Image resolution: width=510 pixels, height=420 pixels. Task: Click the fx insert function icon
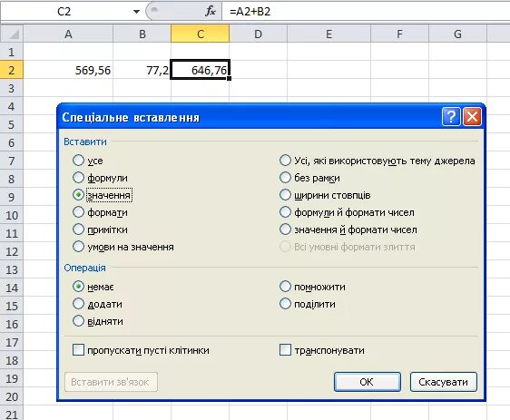[211, 12]
